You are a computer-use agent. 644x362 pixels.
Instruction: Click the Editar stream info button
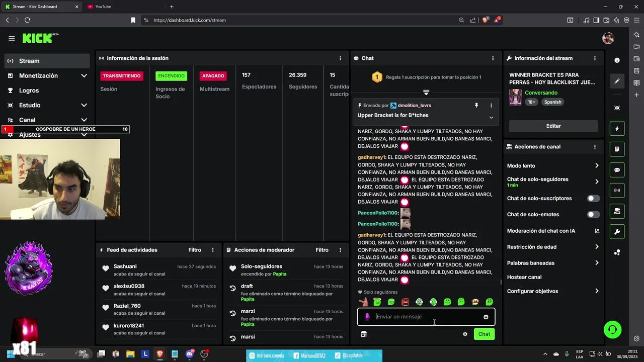[553, 126]
